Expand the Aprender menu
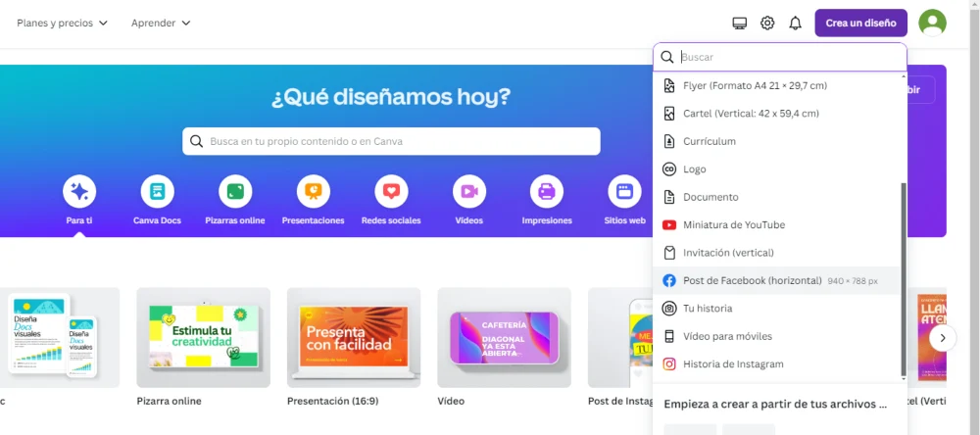The image size is (980, 435). coord(161,24)
